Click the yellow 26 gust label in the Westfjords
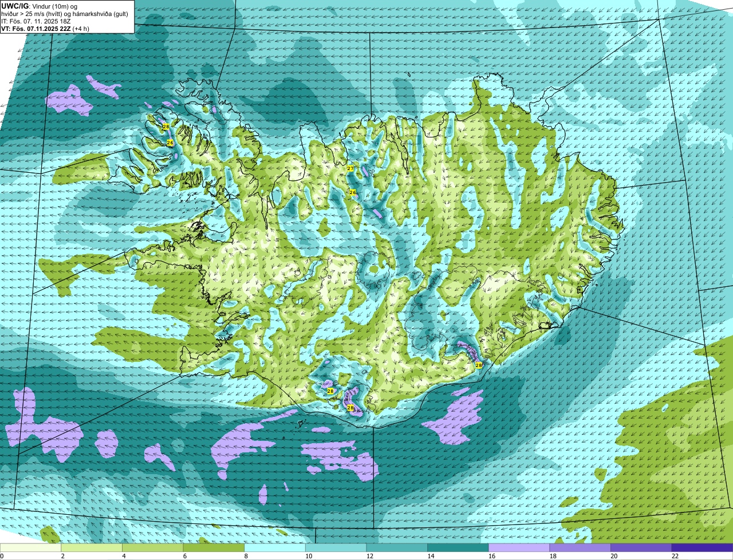This screenshot has width=733, height=560. click(x=170, y=142)
